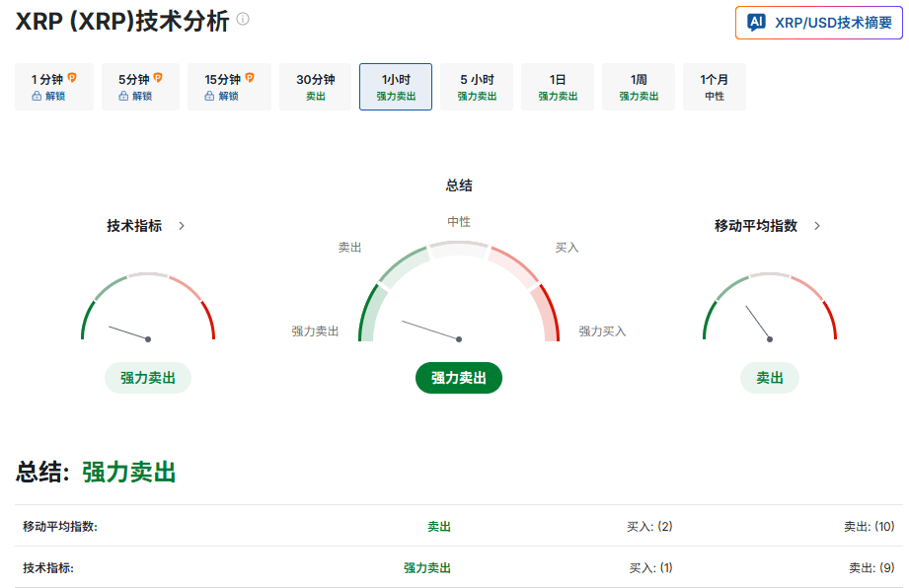Click 卖出: (9) in table
Screen dimensions: 909x588
click(871, 568)
